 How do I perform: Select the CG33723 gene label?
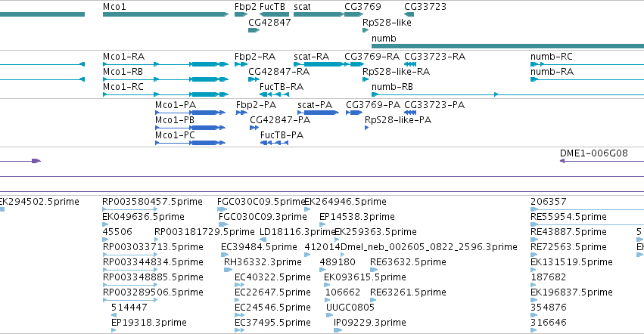click(x=425, y=7)
